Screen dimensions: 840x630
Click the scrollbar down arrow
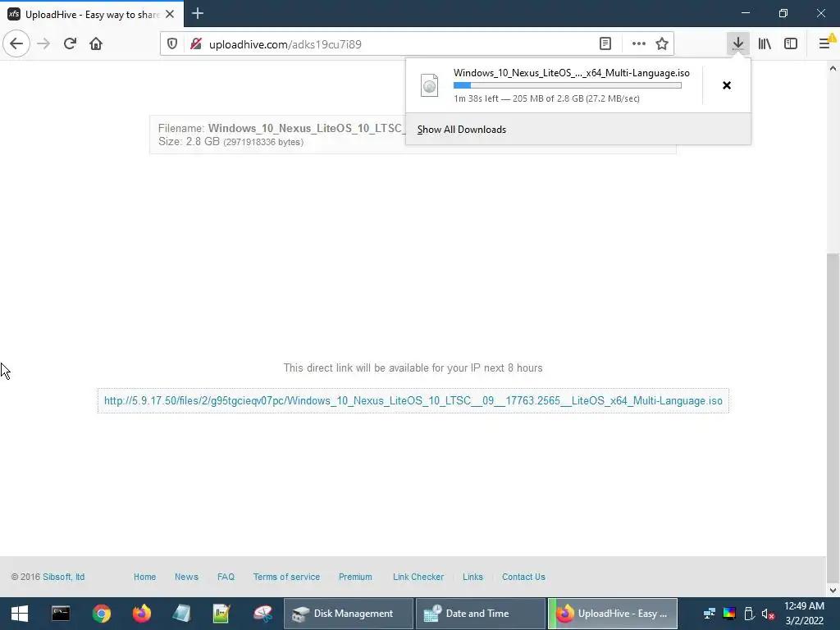(833, 591)
